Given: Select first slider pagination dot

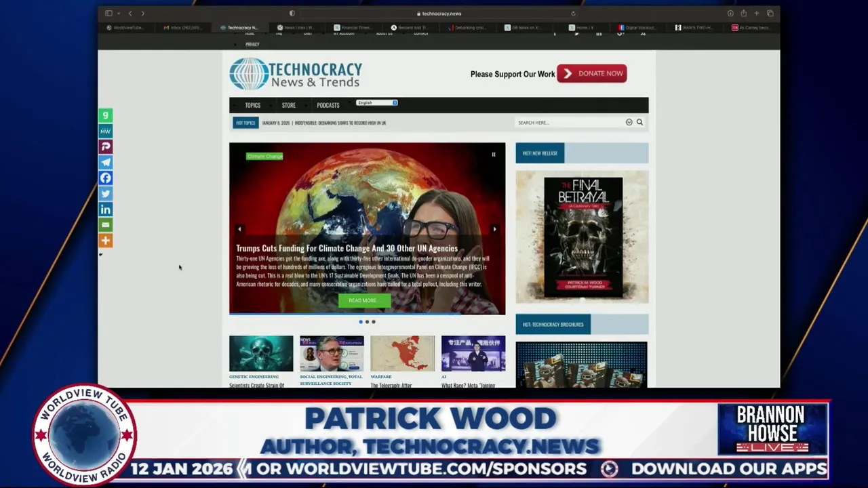Looking at the screenshot, I should (361, 322).
